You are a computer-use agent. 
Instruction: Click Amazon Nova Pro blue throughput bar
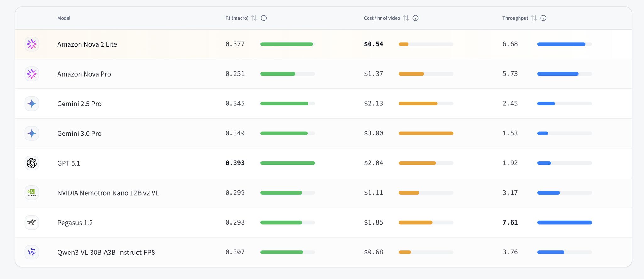558,74
